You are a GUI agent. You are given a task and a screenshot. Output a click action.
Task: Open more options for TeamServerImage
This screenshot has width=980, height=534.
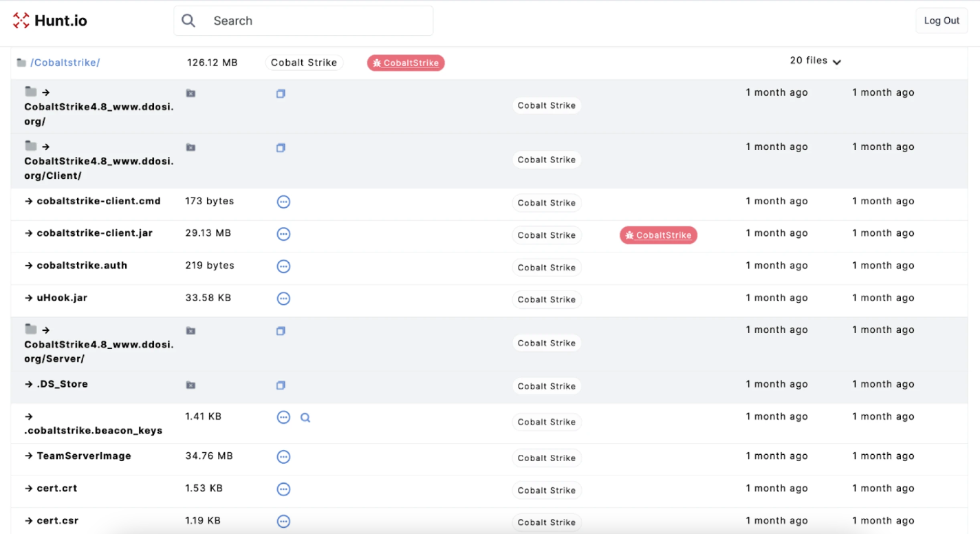tap(283, 457)
